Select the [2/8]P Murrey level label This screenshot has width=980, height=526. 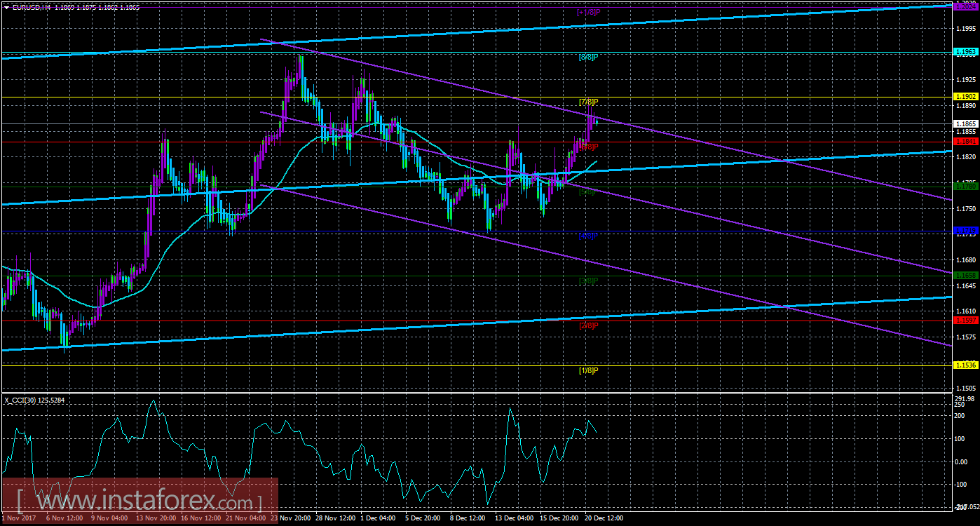[x=588, y=325]
